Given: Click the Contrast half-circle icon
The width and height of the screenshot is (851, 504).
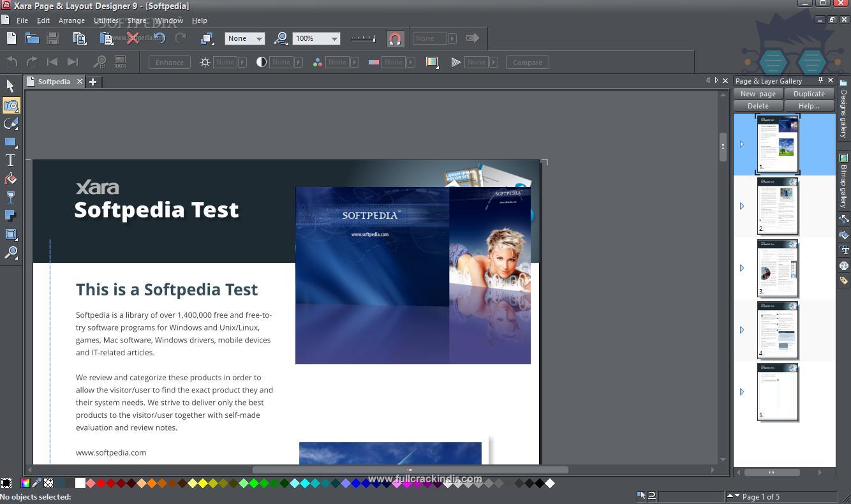Looking at the screenshot, I should (261, 62).
